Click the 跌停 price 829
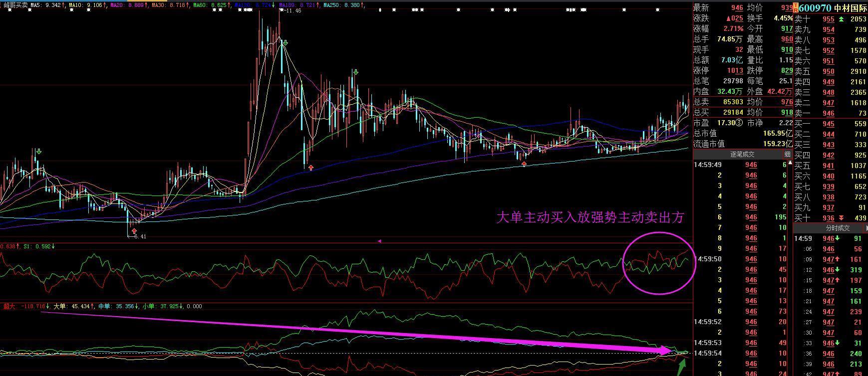This screenshot has width=868, height=376. pos(787,70)
